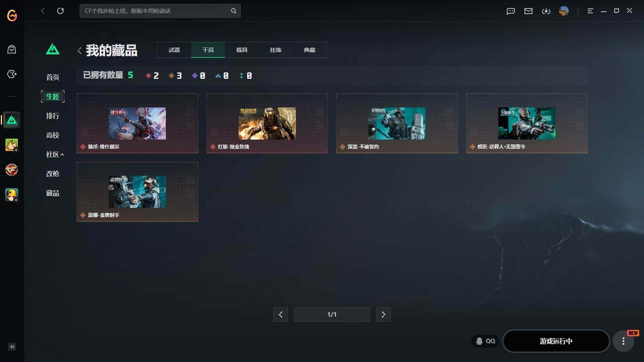Click the search input field
Image resolution: width=644 pixels, height=362 pixels.
click(x=155, y=11)
